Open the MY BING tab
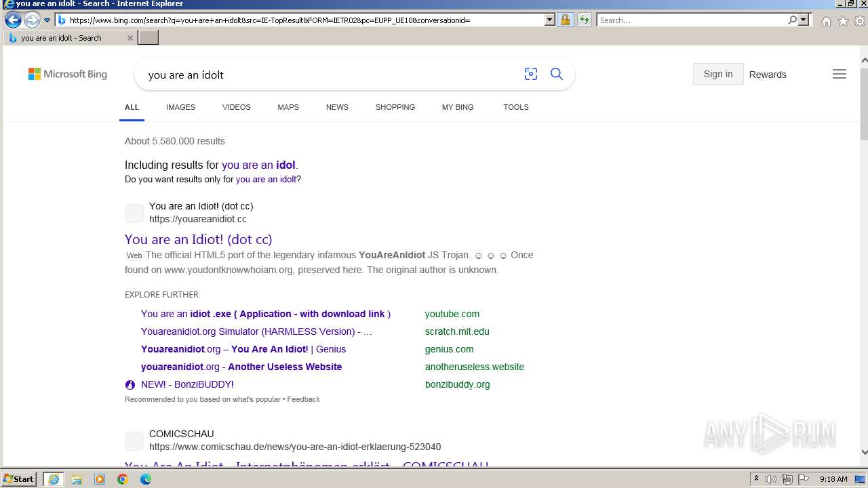 pos(458,107)
